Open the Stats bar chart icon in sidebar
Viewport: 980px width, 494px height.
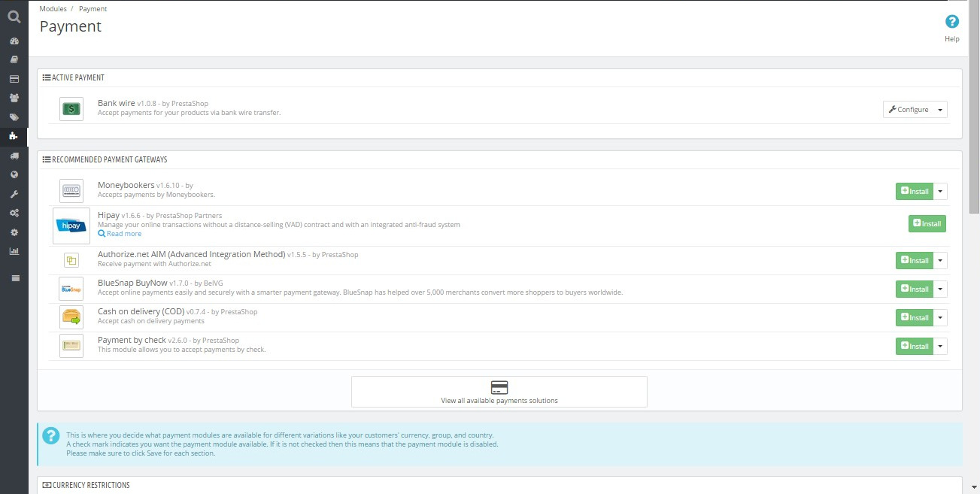tap(14, 251)
